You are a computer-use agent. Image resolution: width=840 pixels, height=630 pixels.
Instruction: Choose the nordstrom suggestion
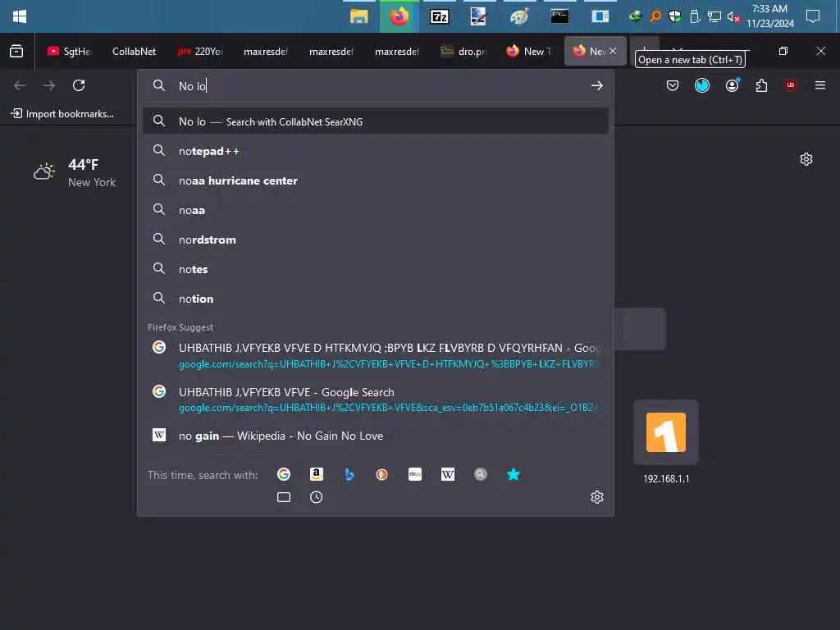point(376,240)
